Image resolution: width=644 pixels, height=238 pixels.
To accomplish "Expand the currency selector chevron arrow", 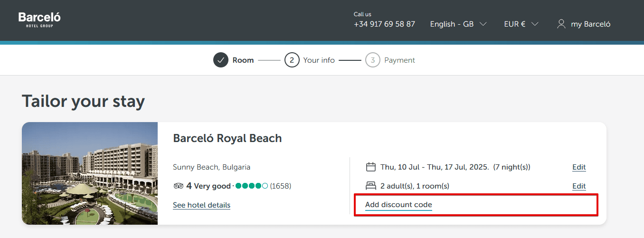I will pos(535,24).
